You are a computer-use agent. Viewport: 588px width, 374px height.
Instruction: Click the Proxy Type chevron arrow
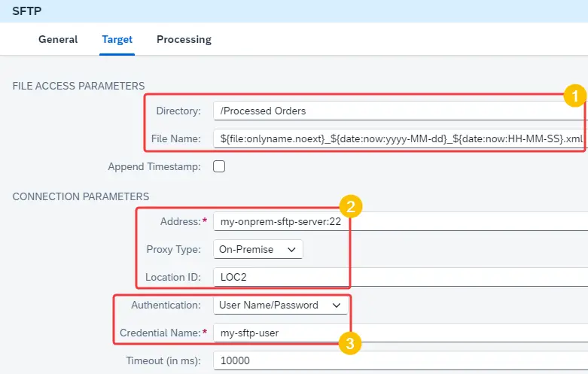tap(292, 250)
